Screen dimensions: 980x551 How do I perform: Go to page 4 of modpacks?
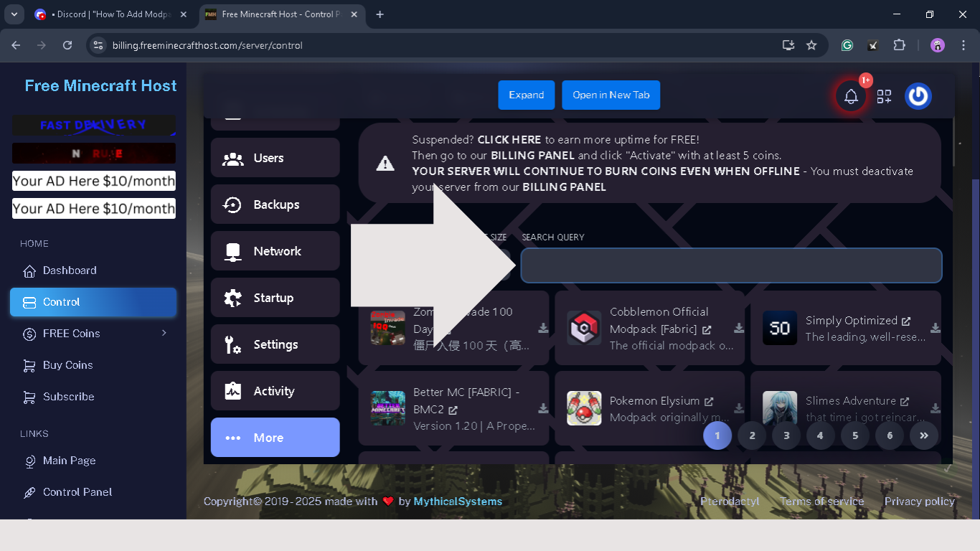820,435
